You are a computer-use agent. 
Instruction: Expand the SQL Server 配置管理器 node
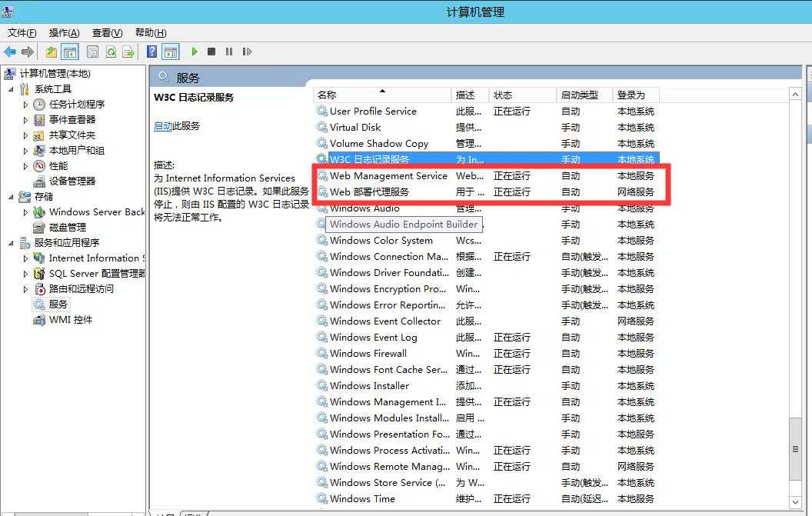click(x=25, y=274)
